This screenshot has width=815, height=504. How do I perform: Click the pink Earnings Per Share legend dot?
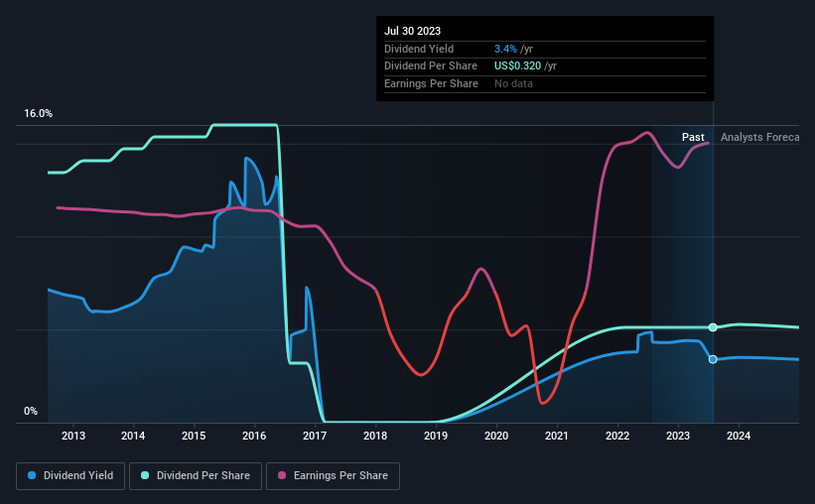click(x=282, y=475)
